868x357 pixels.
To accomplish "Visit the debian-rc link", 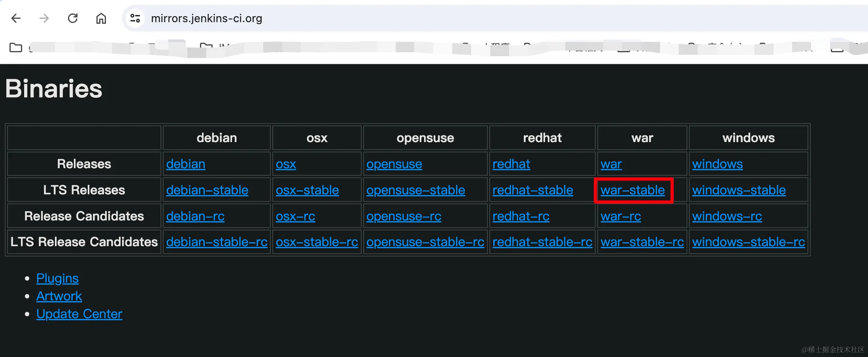I will tap(195, 216).
